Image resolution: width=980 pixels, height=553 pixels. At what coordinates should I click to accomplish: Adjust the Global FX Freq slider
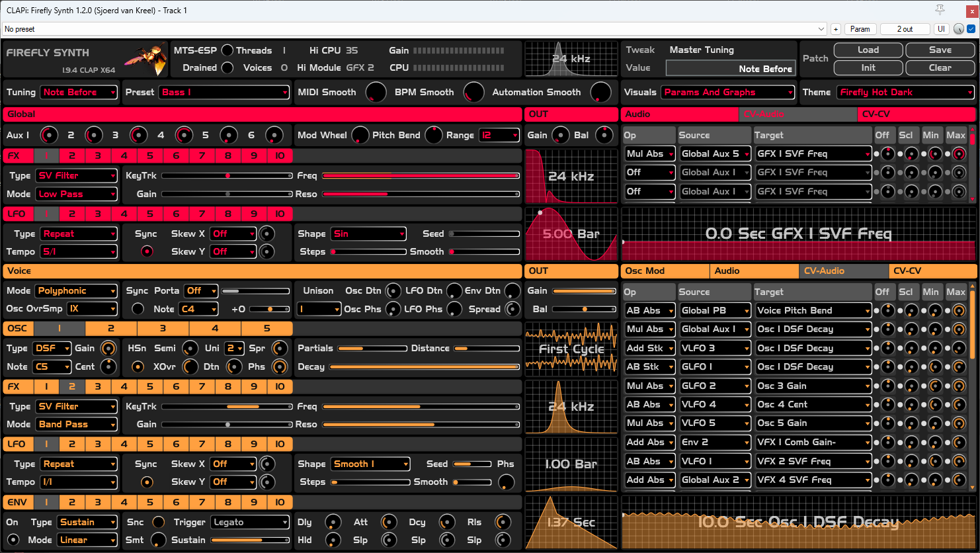(421, 176)
